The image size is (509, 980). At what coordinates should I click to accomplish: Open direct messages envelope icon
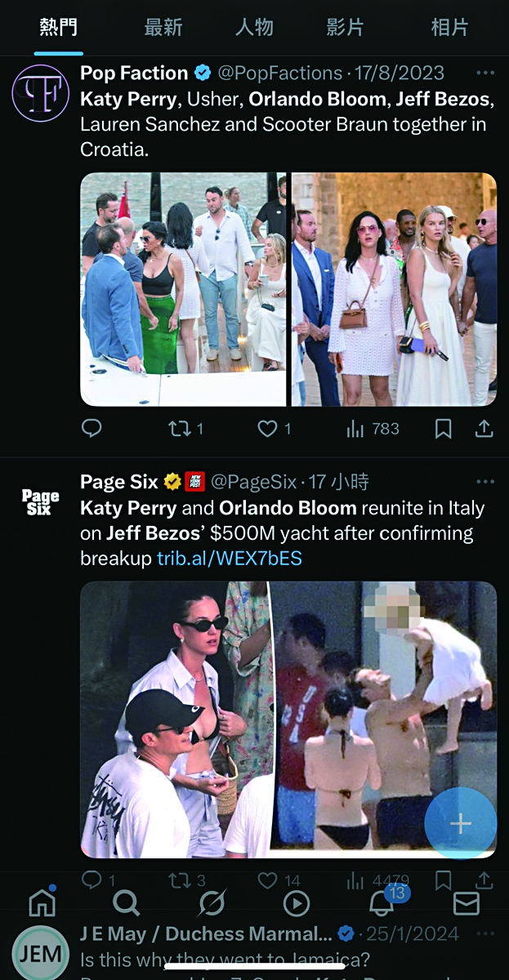pyautogui.click(x=466, y=903)
